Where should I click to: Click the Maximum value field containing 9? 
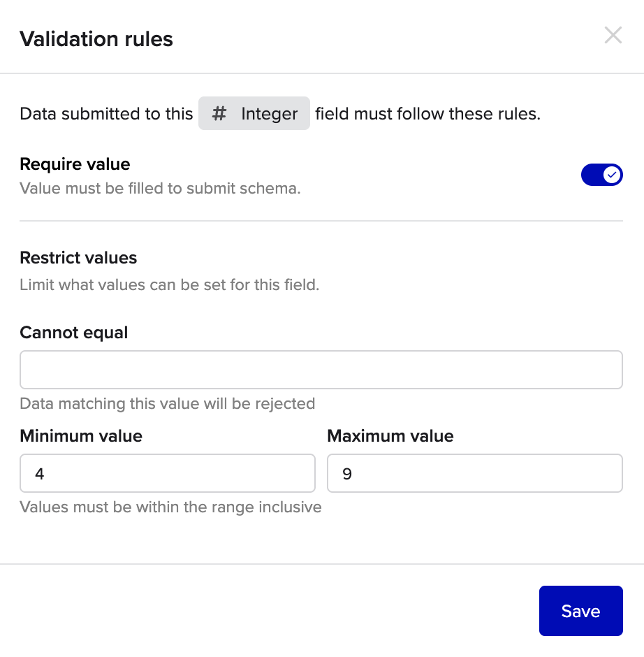click(474, 474)
